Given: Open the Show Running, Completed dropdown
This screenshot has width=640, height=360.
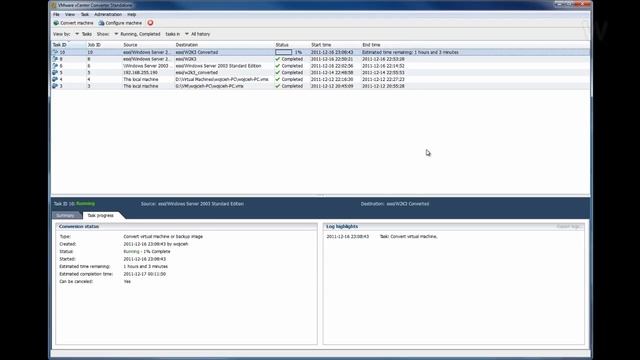Looking at the screenshot, I should click(137, 34).
